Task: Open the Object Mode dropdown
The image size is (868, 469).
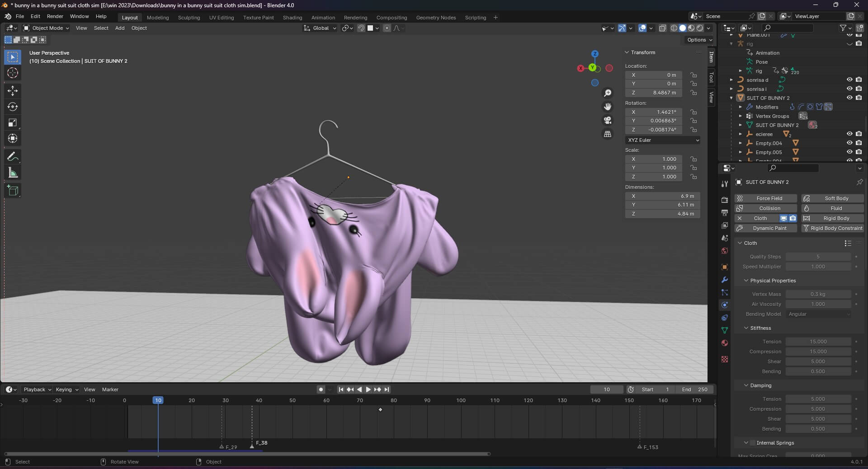Action: [46, 28]
